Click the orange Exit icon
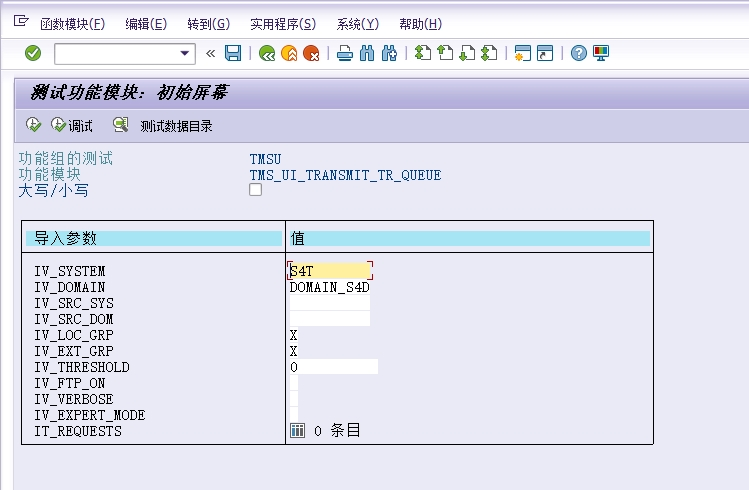Image resolution: width=749 pixels, height=490 pixels. (x=289, y=53)
